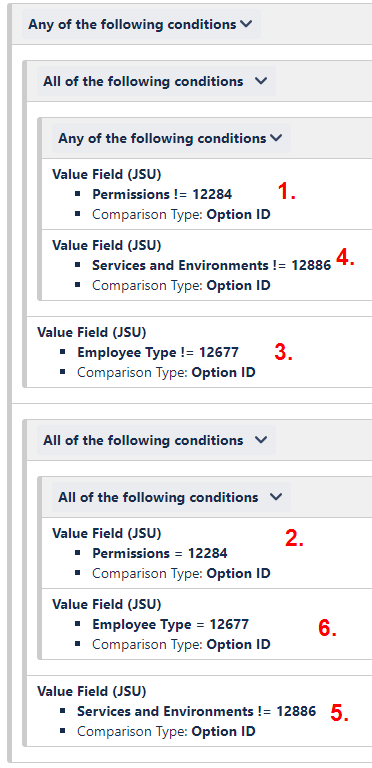Expand the All conditions dropdown containing the nested Any group
The image size is (372, 768).
[x=156, y=81]
